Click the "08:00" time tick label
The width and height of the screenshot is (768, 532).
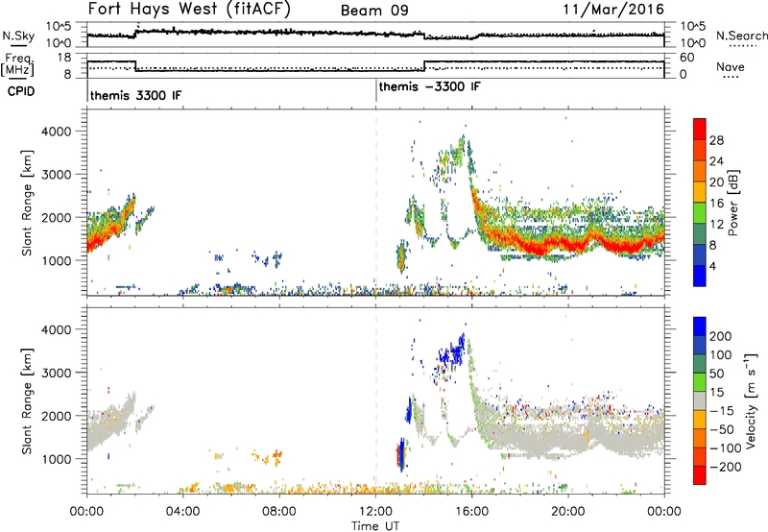pyautogui.click(x=279, y=512)
